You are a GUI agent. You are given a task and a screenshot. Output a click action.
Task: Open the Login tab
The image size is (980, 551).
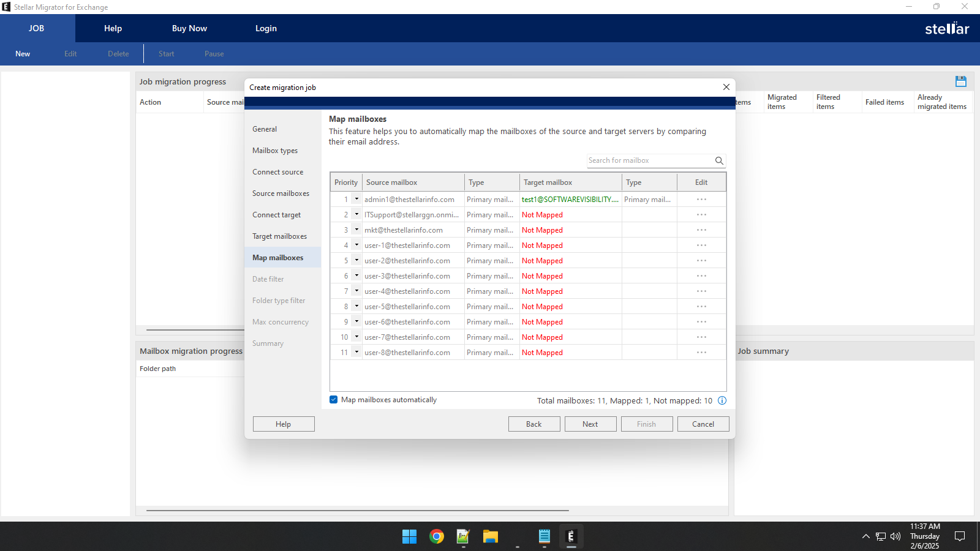(266, 28)
